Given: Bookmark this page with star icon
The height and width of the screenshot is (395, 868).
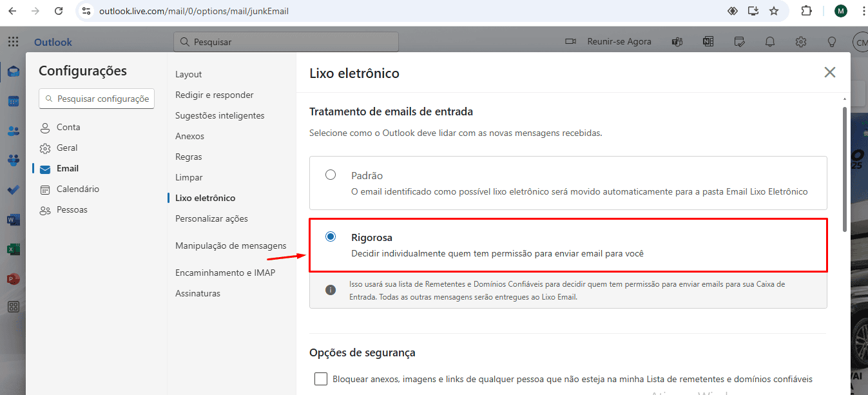Looking at the screenshot, I should (x=774, y=11).
